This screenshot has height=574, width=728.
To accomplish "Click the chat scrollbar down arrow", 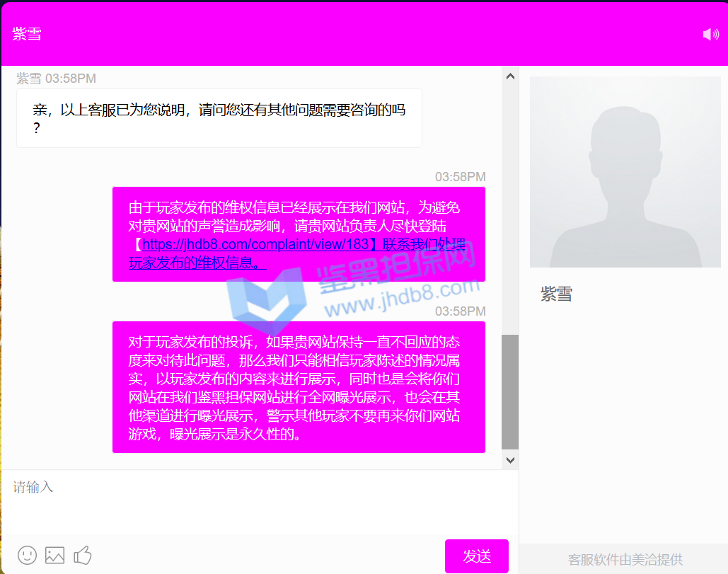I will (x=509, y=460).
